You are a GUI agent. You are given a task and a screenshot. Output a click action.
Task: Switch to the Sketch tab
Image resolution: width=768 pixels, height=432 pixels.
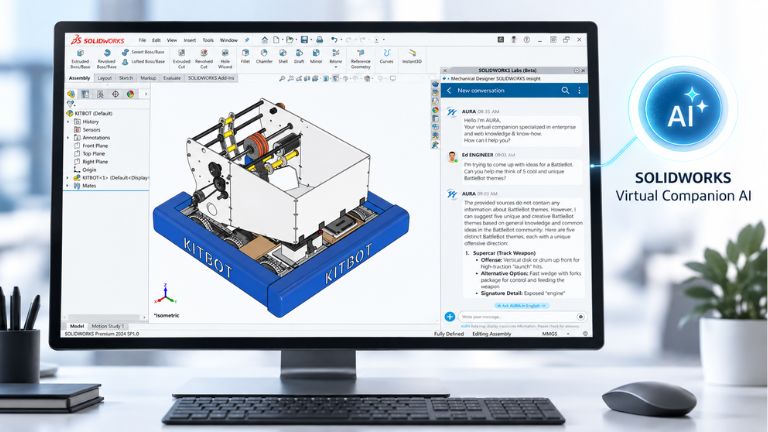tap(126, 78)
